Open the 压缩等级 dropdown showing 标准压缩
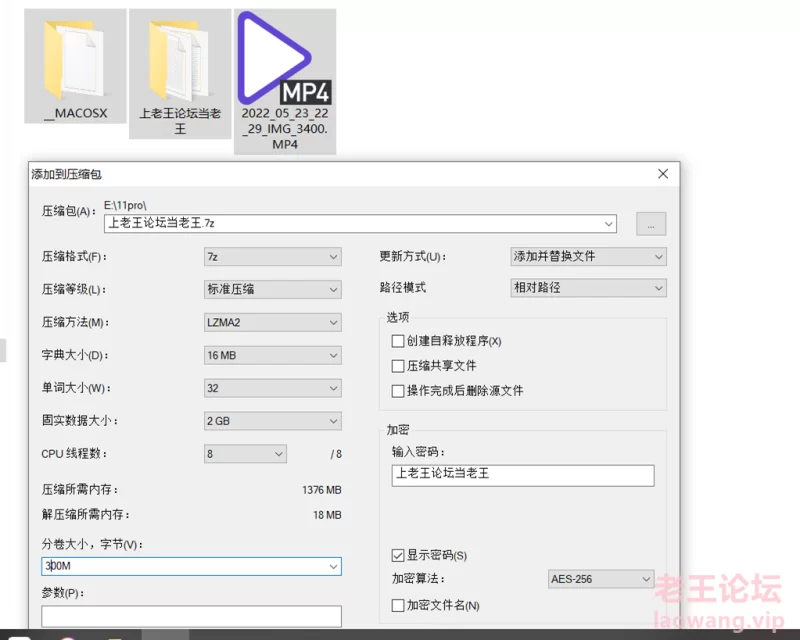 pyautogui.click(x=272, y=289)
